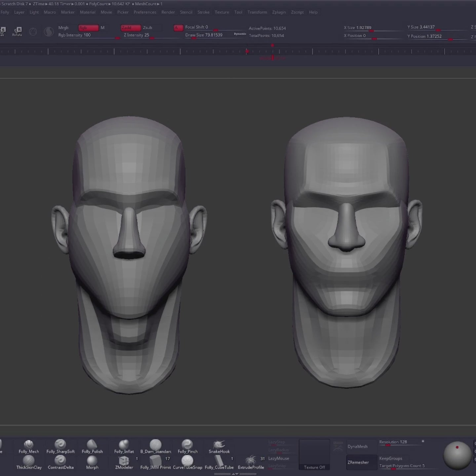
Task: Open the Material menu
Action: (x=87, y=12)
